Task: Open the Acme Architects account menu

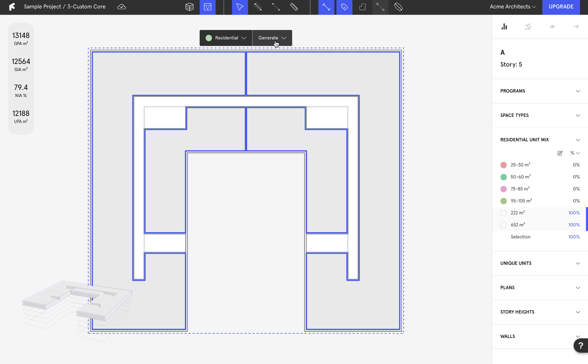Action: coord(513,7)
